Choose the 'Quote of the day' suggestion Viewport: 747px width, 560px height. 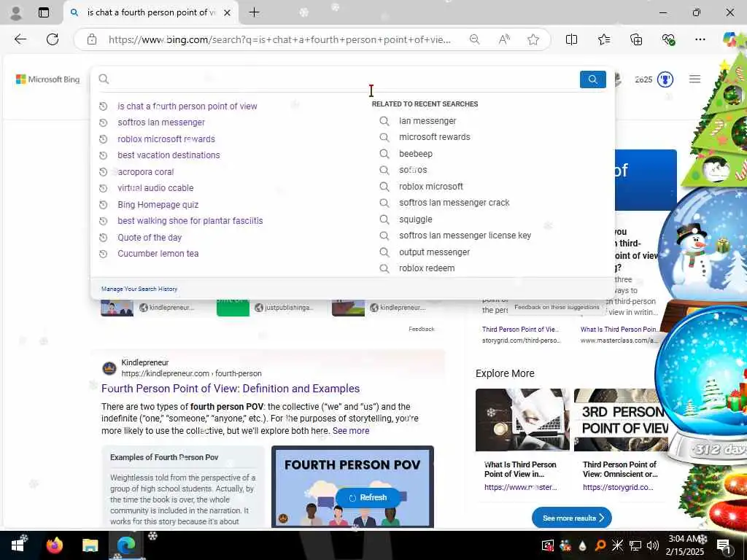coord(150,238)
